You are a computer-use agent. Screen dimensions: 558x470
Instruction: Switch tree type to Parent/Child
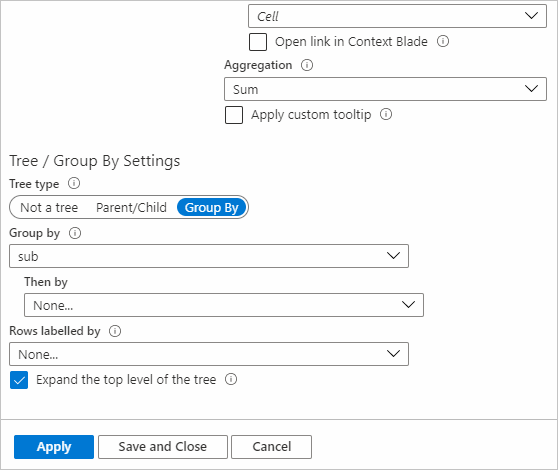coord(131,207)
